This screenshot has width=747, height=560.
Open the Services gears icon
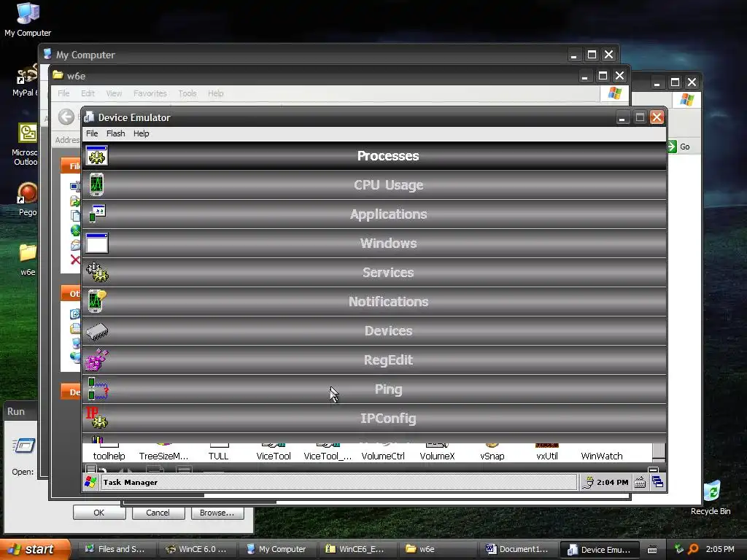(x=97, y=272)
